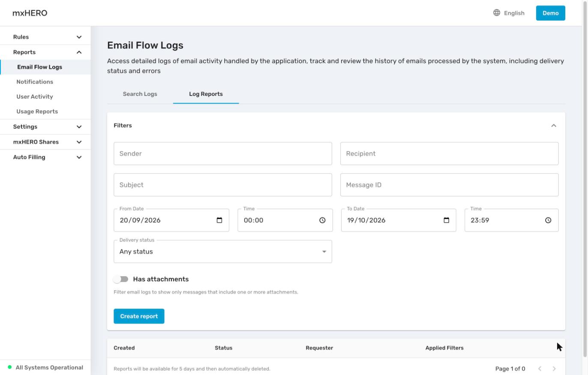
Task: Collapse the Reports sidebar section
Action: point(45,52)
